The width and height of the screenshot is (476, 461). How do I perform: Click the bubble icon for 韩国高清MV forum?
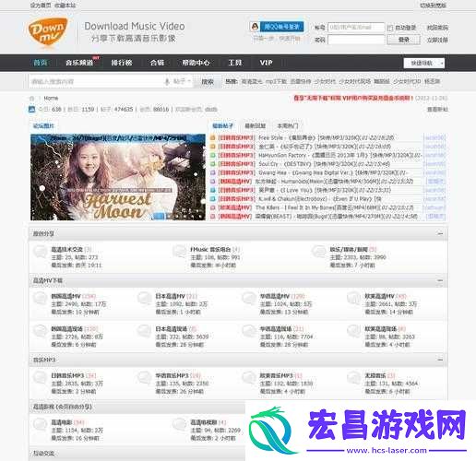(x=40, y=298)
